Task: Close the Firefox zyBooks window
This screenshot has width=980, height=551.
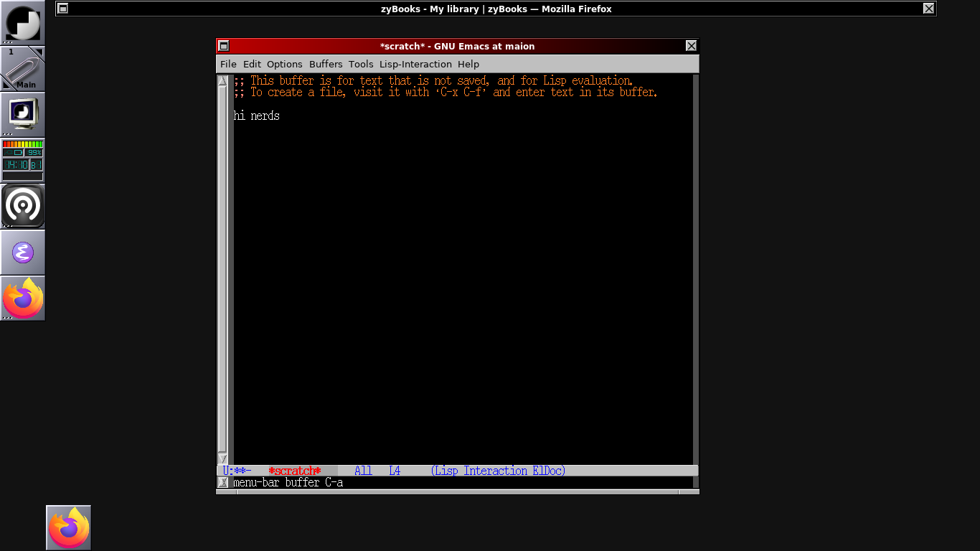Action: (928, 9)
